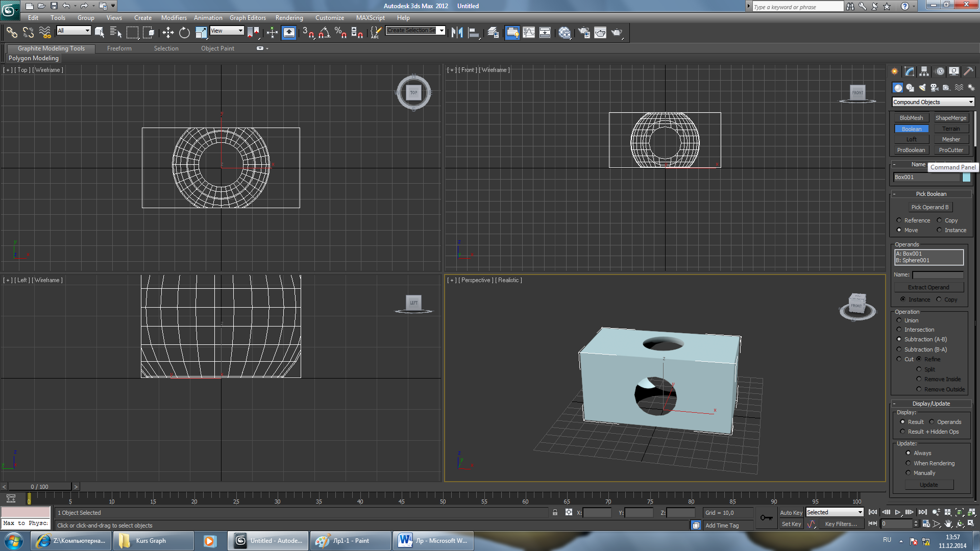
Task: Open the Rendering menu
Action: pyautogui.click(x=289, y=18)
